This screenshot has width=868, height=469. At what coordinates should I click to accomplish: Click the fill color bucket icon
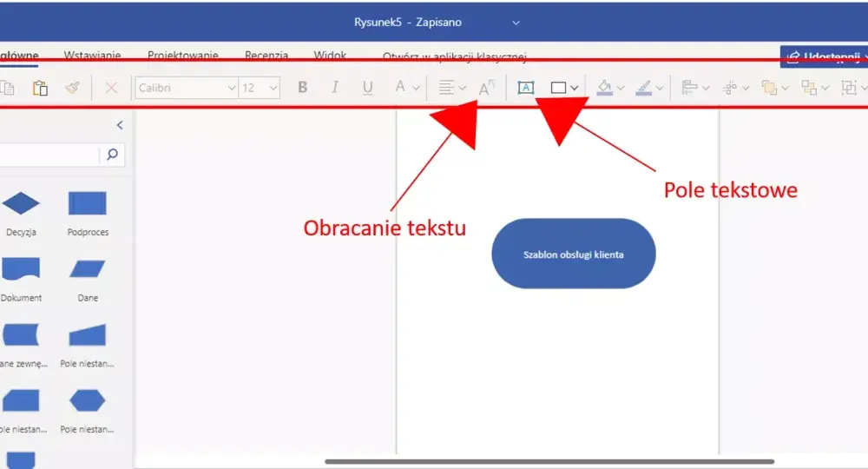(604, 88)
